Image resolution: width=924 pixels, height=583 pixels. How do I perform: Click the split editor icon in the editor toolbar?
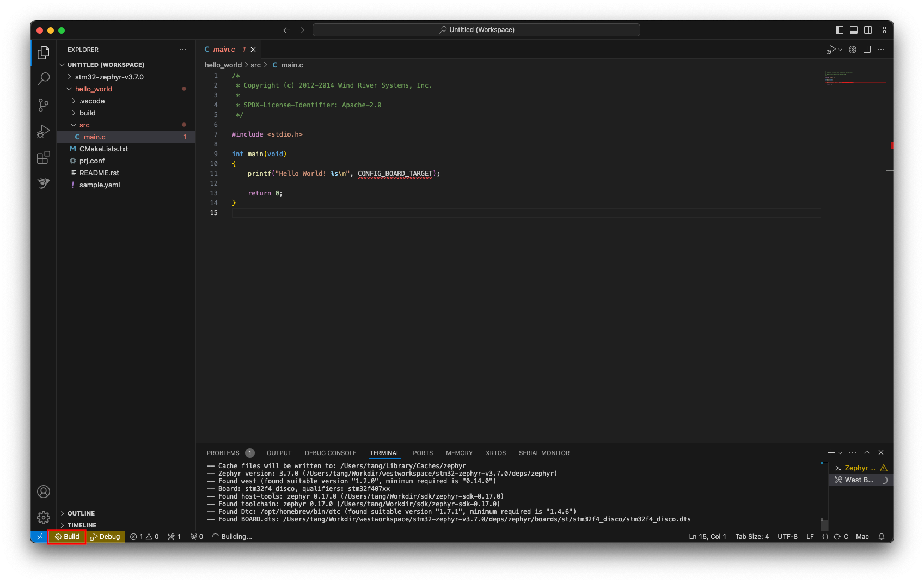pos(867,49)
